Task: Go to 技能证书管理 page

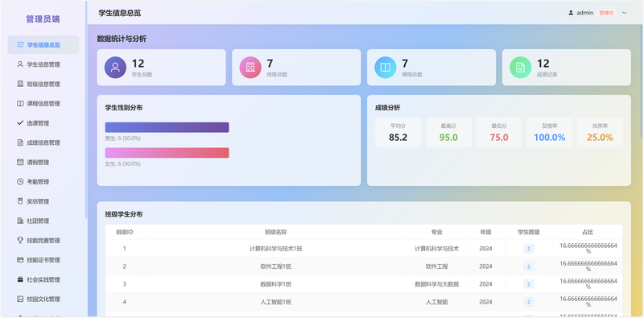Action: click(43, 260)
